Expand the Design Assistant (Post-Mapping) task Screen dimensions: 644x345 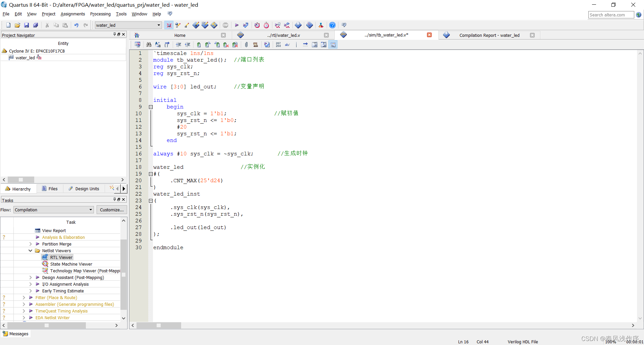coord(31,277)
